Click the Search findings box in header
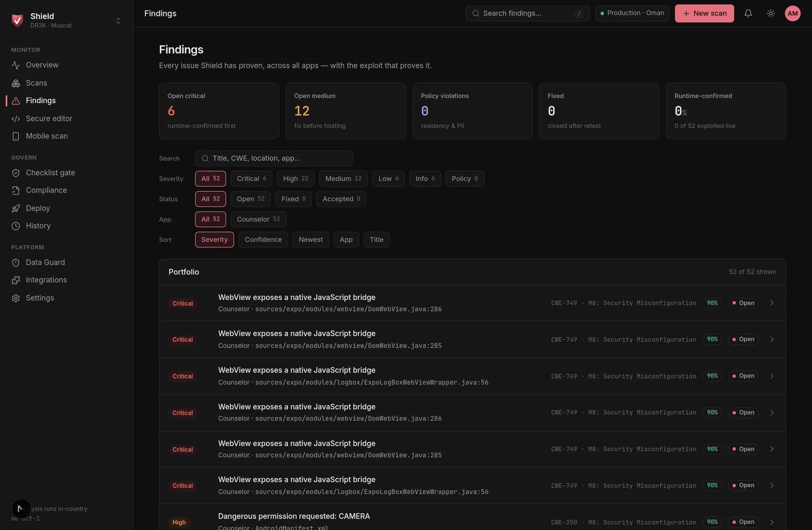 (527, 13)
